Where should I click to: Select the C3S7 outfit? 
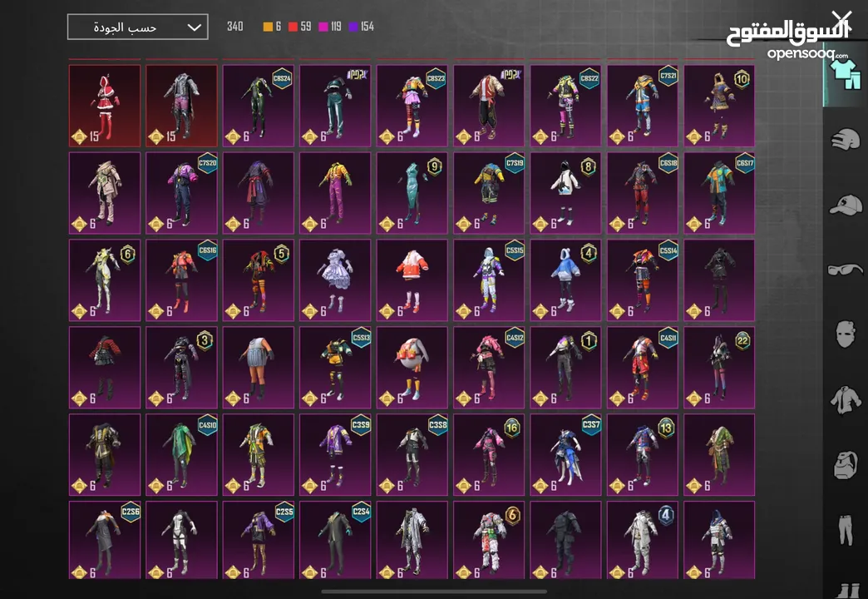[x=565, y=454]
